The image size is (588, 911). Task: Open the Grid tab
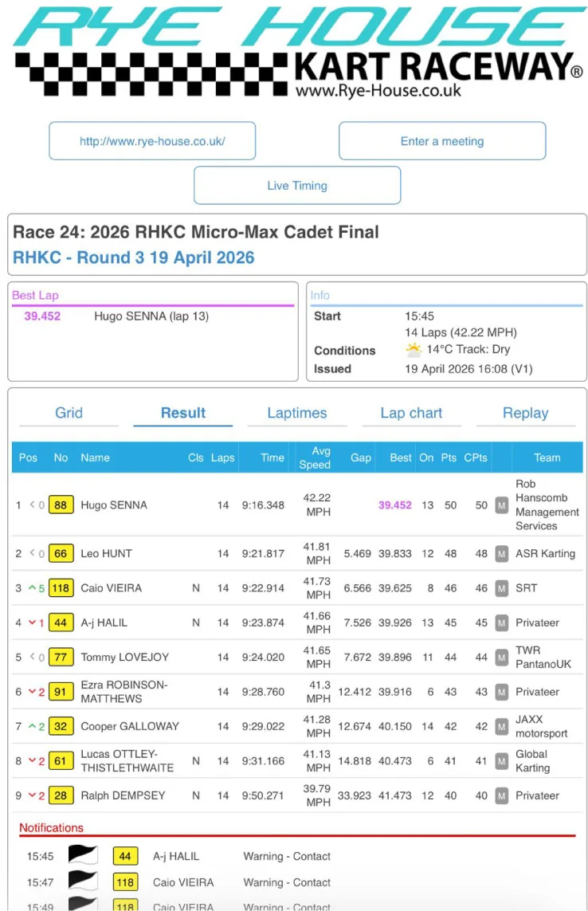coord(69,413)
